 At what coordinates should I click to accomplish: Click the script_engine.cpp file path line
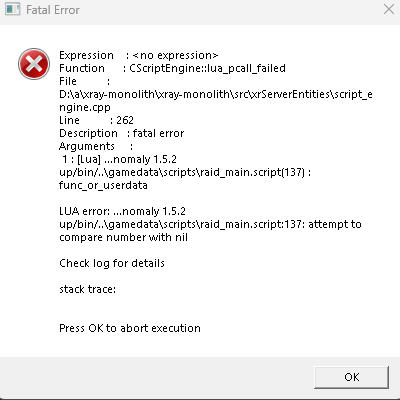[216, 94]
